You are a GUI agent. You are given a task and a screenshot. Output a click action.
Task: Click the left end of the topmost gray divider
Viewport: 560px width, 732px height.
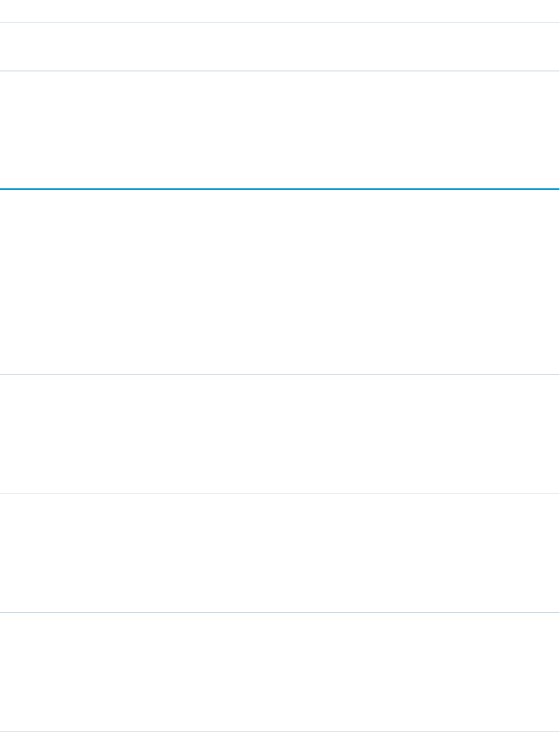point(3,22)
